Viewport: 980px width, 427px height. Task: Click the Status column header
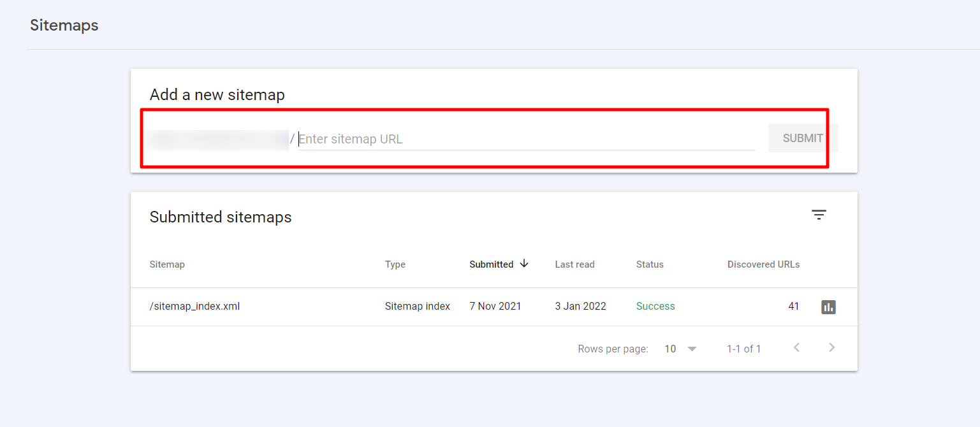pyautogui.click(x=650, y=264)
